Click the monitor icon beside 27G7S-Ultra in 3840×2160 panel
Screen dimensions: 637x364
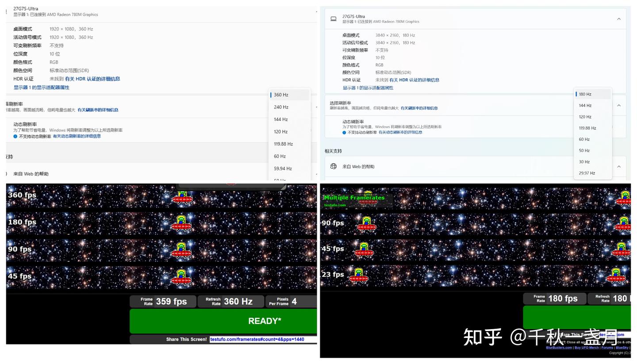(x=334, y=19)
